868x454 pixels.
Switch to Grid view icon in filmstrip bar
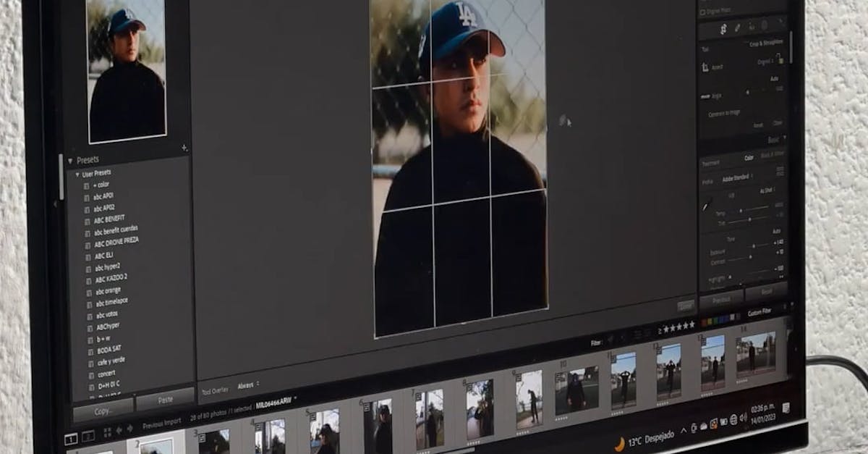coord(107,432)
